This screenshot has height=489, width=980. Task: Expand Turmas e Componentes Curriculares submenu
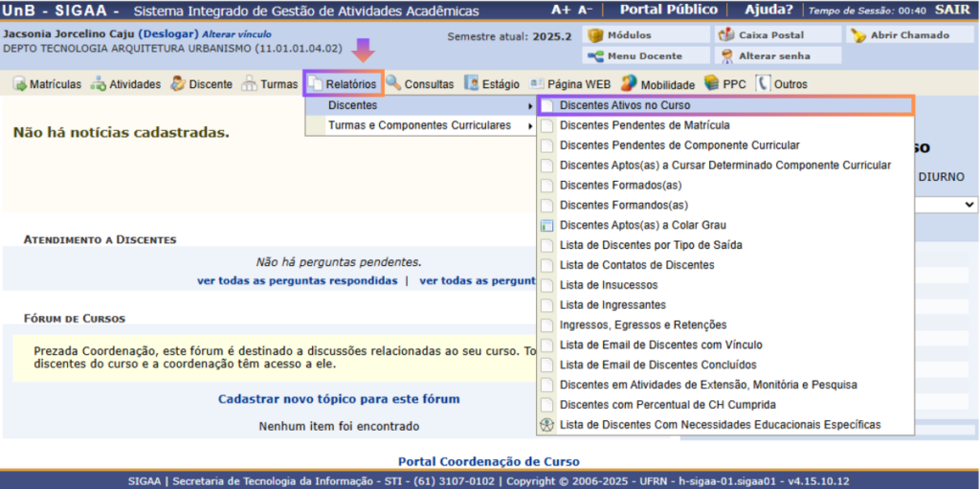tap(419, 125)
